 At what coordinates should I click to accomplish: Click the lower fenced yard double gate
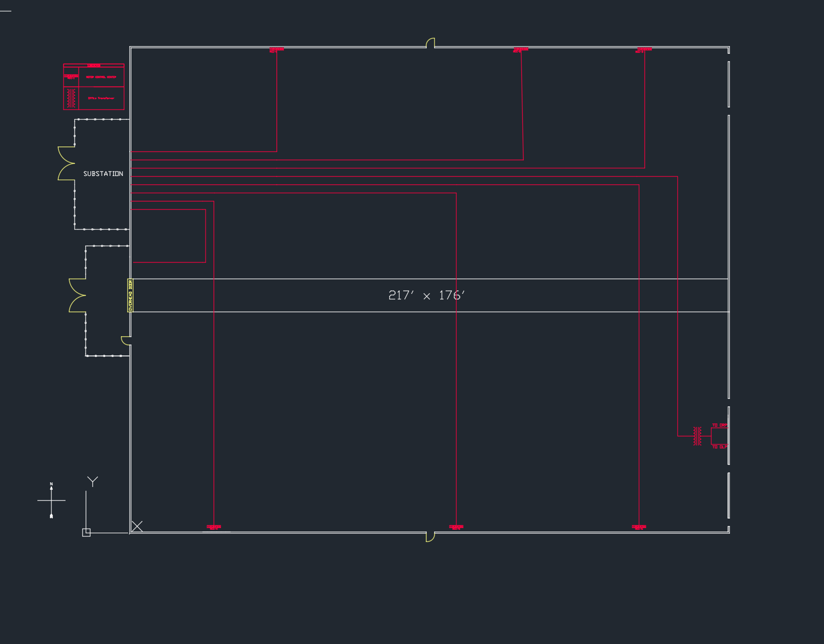(x=77, y=295)
